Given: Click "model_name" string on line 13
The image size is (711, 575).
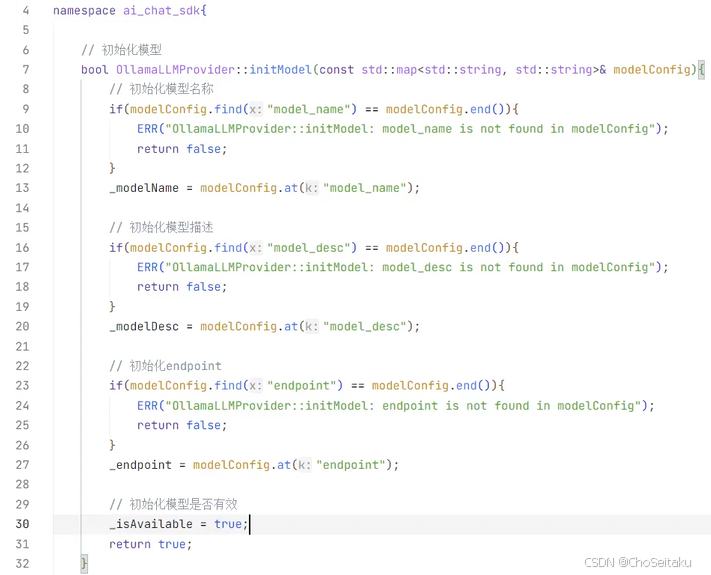Looking at the screenshot, I should point(365,188).
